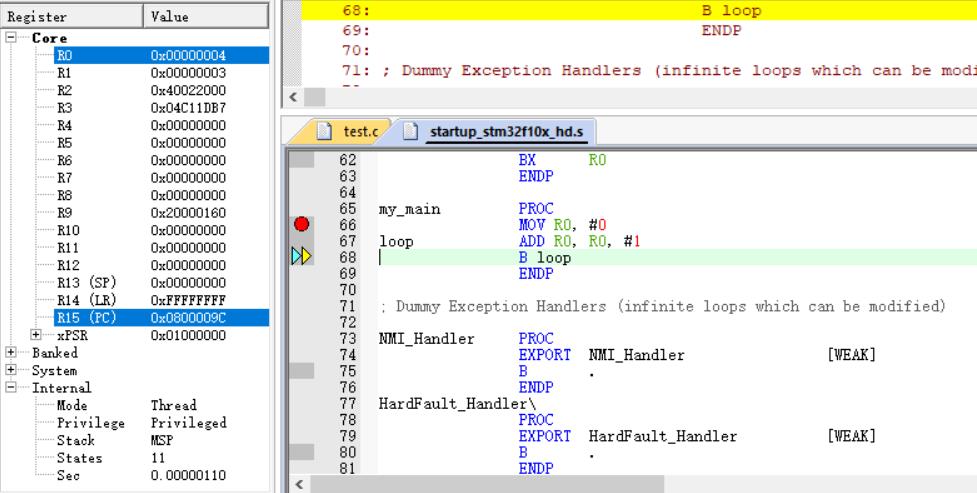The width and height of the screenshot is (977, 493).
Task: Click the gray gutter marker at line 62
Action: pos(301,159)
